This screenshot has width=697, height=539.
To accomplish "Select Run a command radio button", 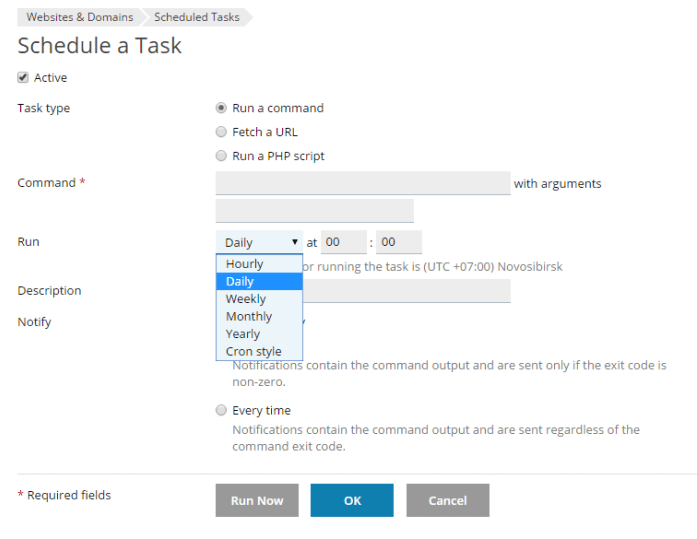I will point(221,108).
